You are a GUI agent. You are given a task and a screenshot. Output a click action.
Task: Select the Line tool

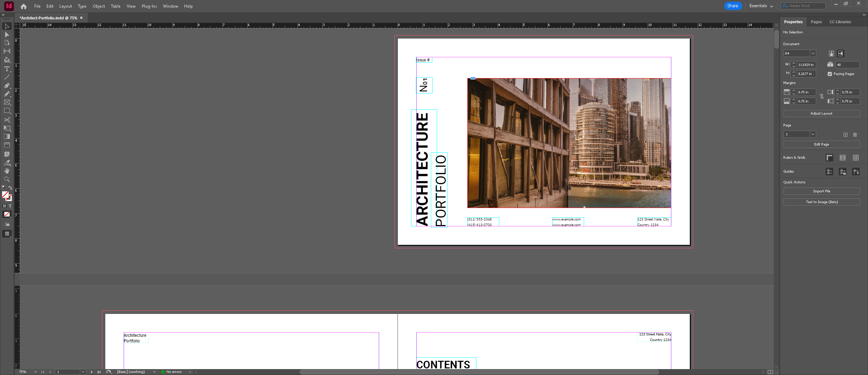7,77
